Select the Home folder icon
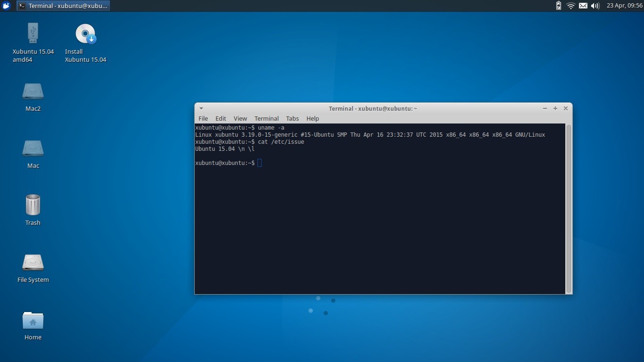Image resolution: width=644 pixels, height=362 pixels. point(33,321)
